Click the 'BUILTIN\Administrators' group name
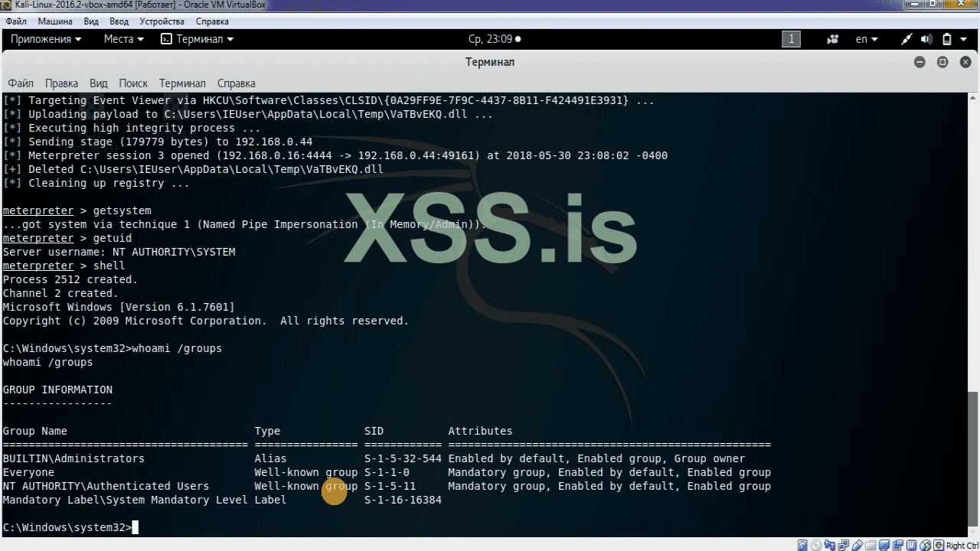 click(73, 458)
